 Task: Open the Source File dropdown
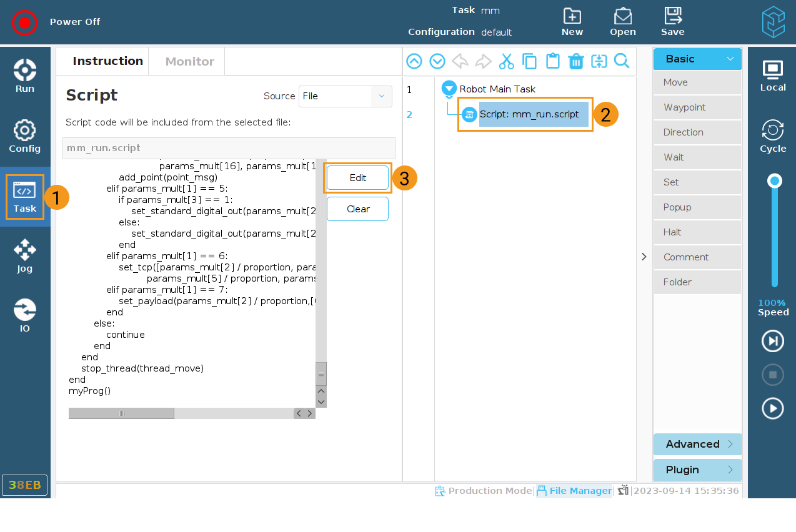click(x=346, y=96)
